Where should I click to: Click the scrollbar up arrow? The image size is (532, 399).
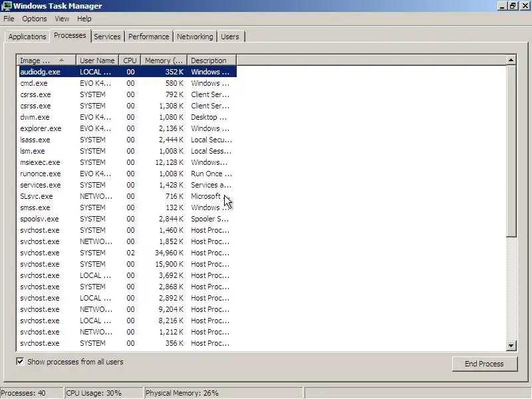click(511, 61)
